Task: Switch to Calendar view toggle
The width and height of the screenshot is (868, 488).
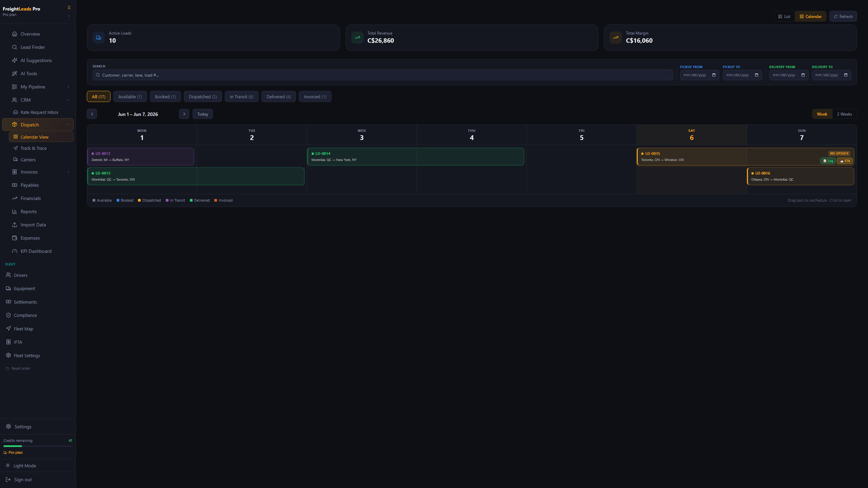Action: click(x=811, y=16)
